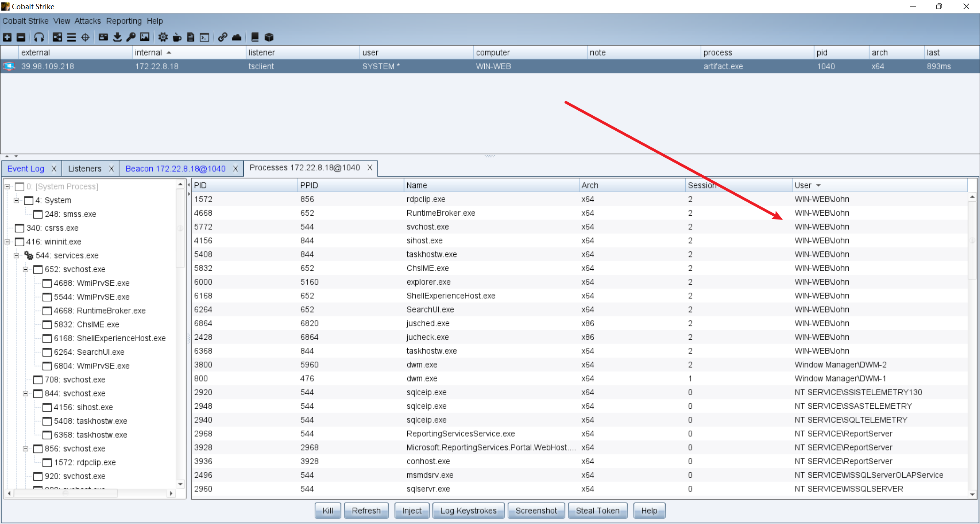This screenshot has width=980, height=524.
Task: Click the Disconnect minus icon in toolbar
Action: [x=21, y=37]
